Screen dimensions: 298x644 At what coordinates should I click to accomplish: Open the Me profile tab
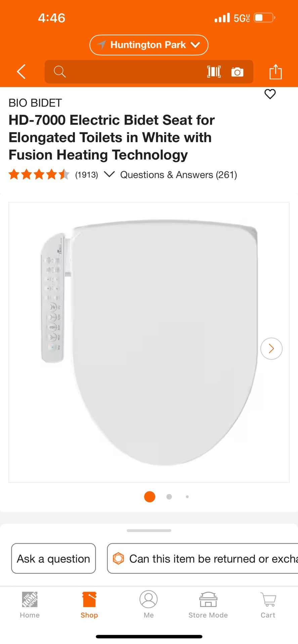point(148,605)
